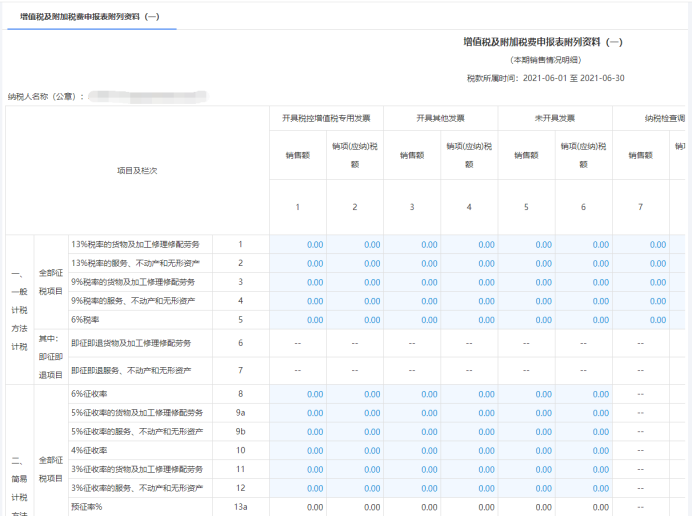692x517 pixels.
Task: Edit row 9b column 3 for 5%征收率的服务
Action: (x=412, y=432)
